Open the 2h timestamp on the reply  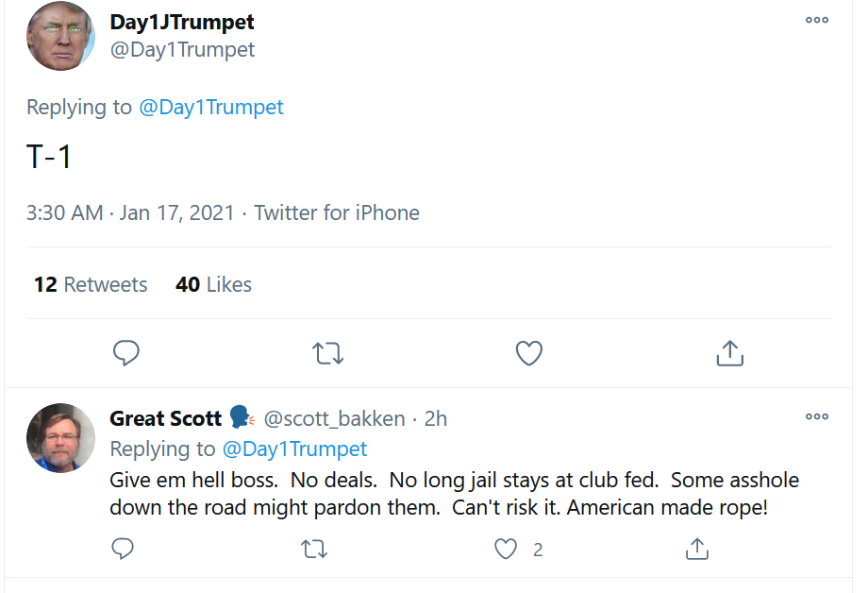(436, 419)
